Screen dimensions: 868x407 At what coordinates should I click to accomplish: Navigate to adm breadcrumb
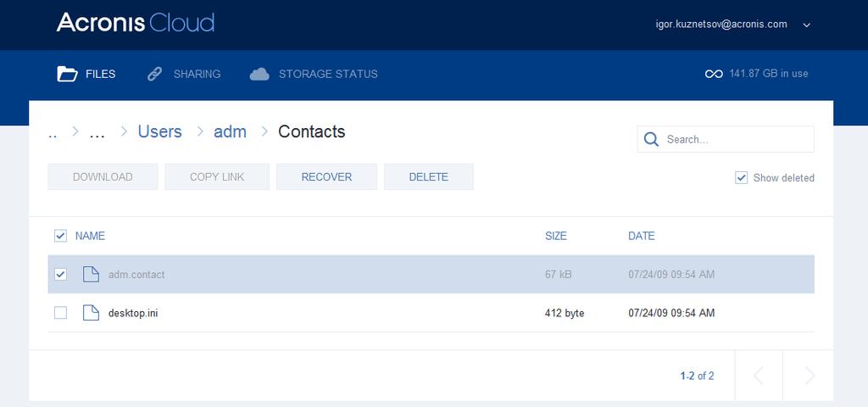[x=230, y=131]
